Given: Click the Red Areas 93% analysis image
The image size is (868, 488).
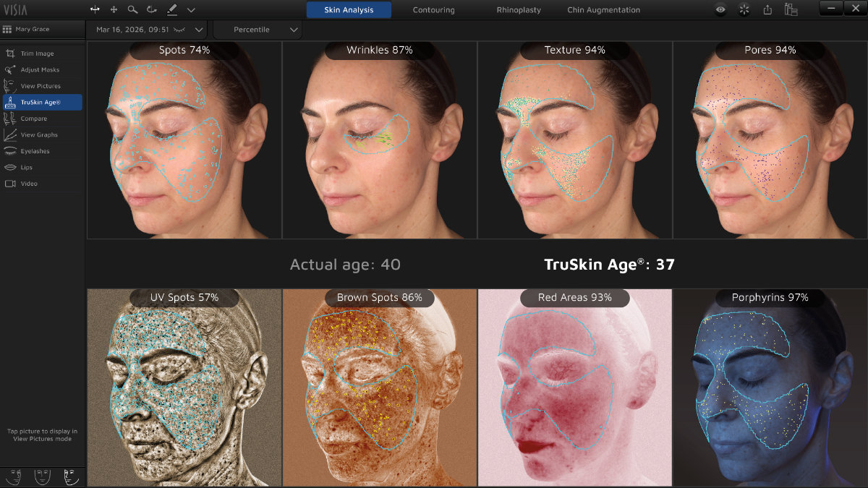Looking at the screenshot, I should pos(574,387).
